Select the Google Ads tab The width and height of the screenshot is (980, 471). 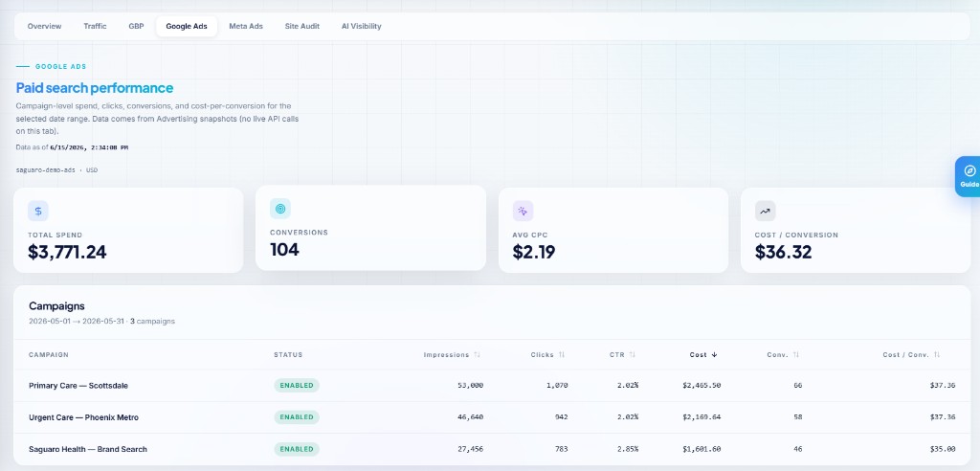click(x=187, y=26)
